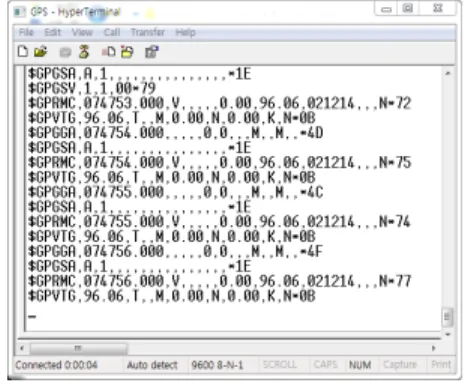Open the Edit menu
This screenshot has height=386, width=468.
coord(53,32)
